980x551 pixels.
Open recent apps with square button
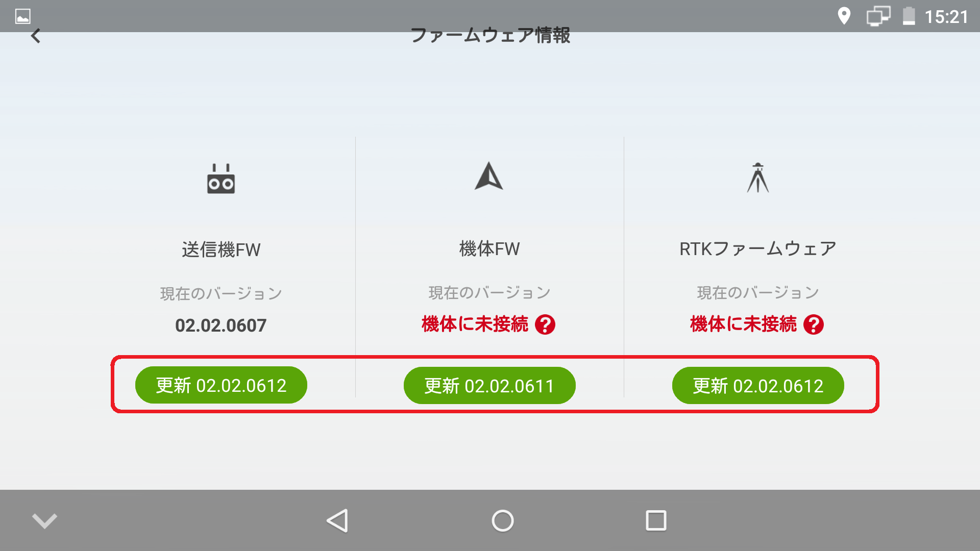click(x=656, y=520)
